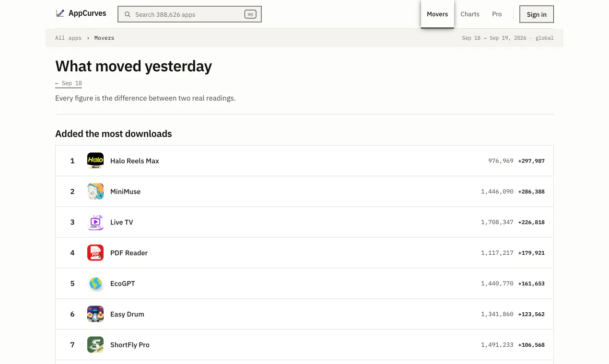609x364 pixels.
Task: Click the +123,562 download gain
Action: pos(531,314)
